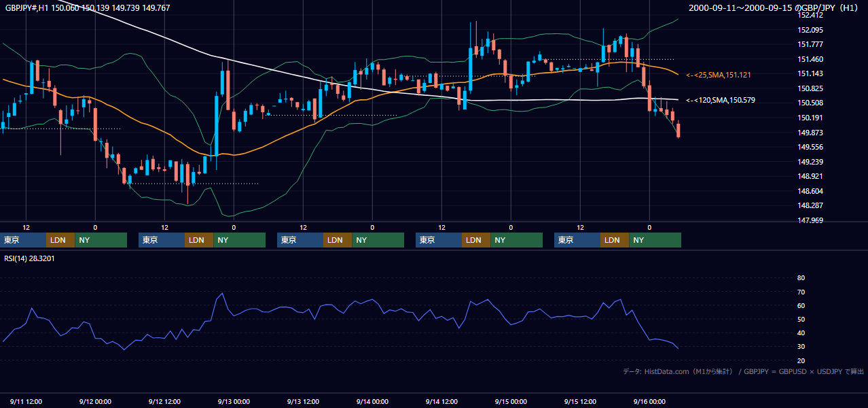
Task: Click the 2000-09-11～2000-09-15 chart title
Action: (x=774, y=7)
